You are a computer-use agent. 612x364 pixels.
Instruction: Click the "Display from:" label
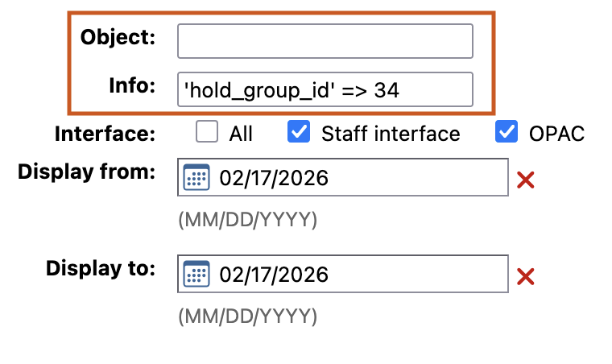point(86,172)
